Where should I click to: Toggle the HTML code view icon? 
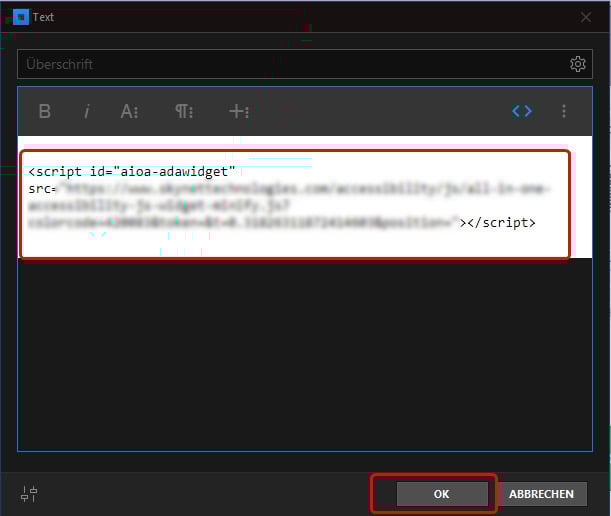522,111
